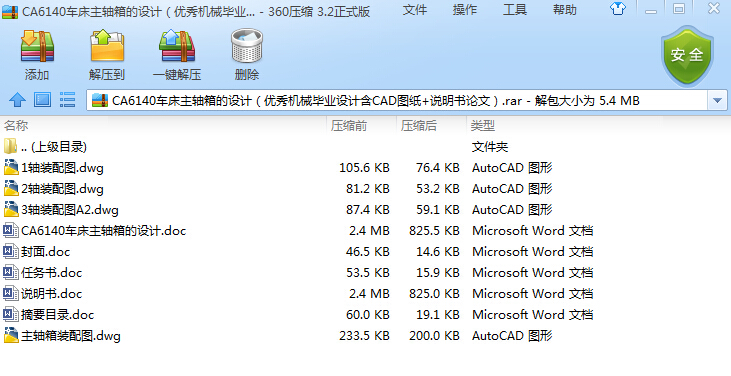731x376 pixels.
Task: Click the 摘要目录.doc Word icon
Action: point(11,314)
